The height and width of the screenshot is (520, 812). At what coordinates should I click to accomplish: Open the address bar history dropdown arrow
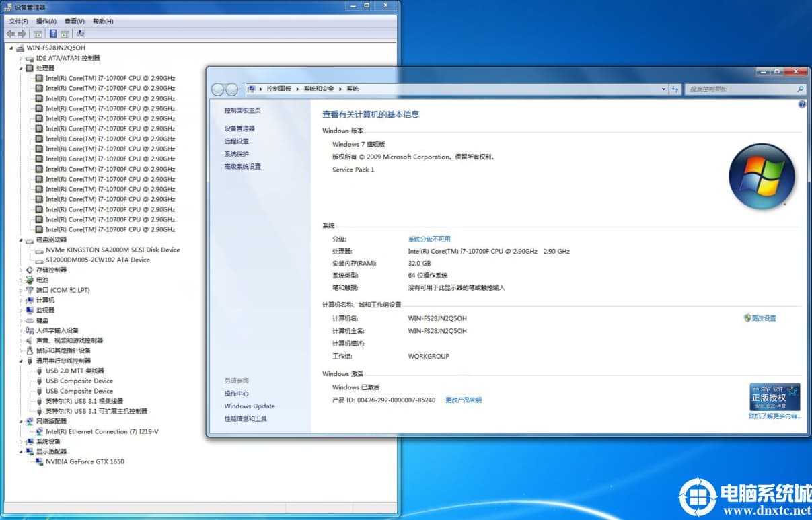pyautogui.click(x=663, y=89)
